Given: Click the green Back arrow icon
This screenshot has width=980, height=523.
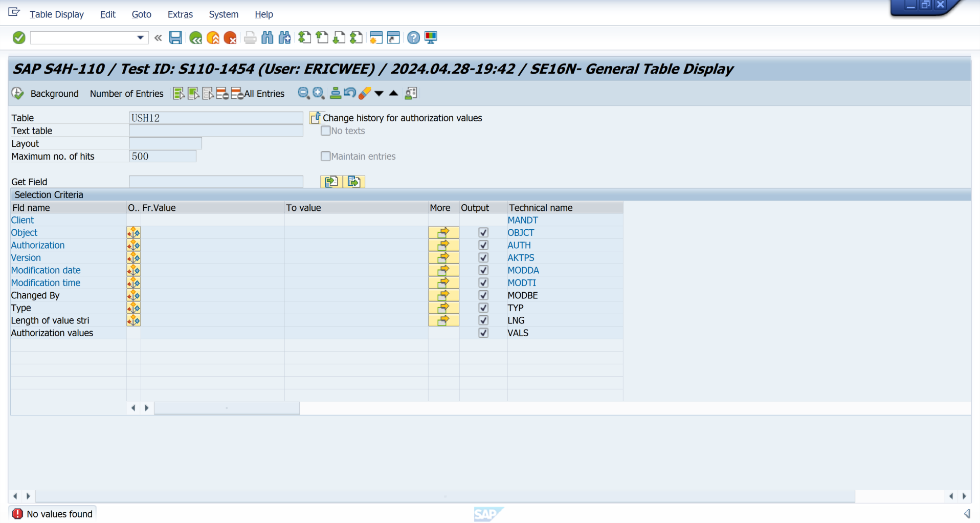Looking at the screenshot, I should [x=195, y=38].
